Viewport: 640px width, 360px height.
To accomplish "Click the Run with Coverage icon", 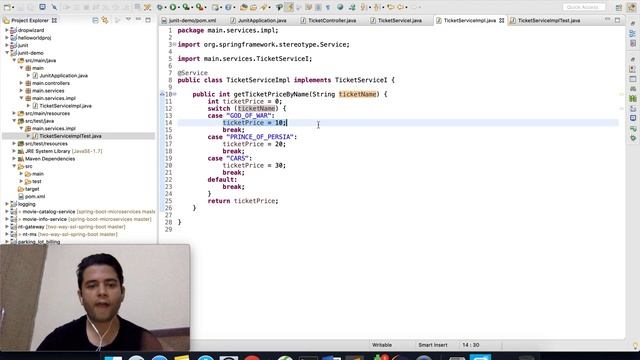I will [x=186, y=7].
